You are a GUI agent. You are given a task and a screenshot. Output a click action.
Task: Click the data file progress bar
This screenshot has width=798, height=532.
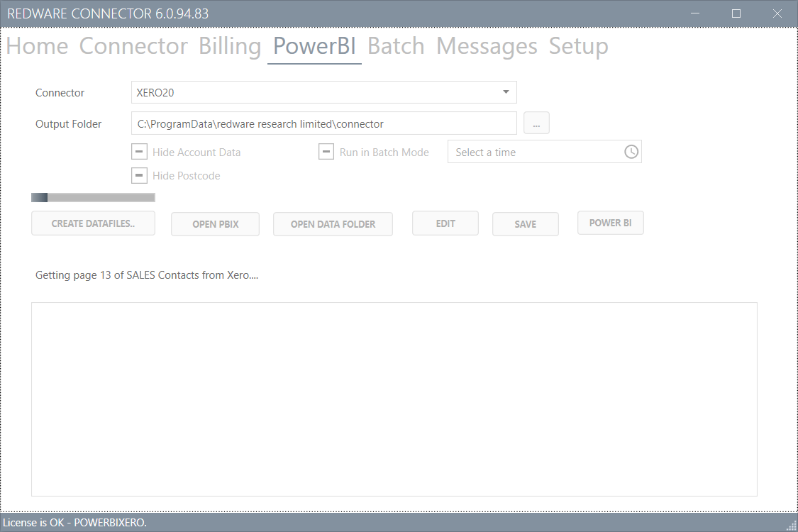click(93, 197)
